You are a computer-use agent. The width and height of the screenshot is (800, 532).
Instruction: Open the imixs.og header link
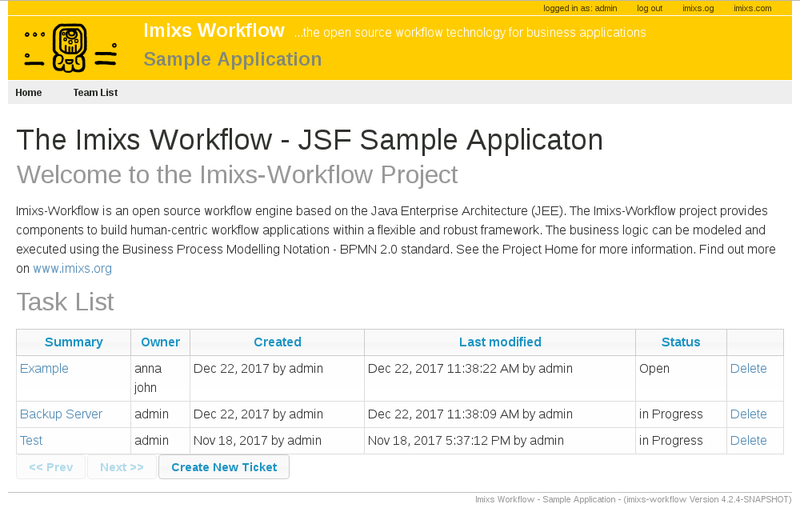pyautogui.click(x=698, y=8)
